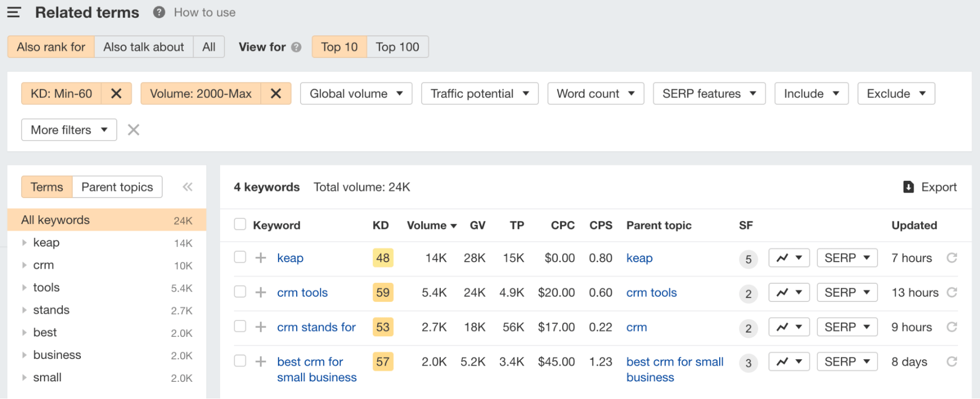Viewport: 980px width, 399px height.
Task: Open the crm stands for keyword link
Action: click(316, 327)
